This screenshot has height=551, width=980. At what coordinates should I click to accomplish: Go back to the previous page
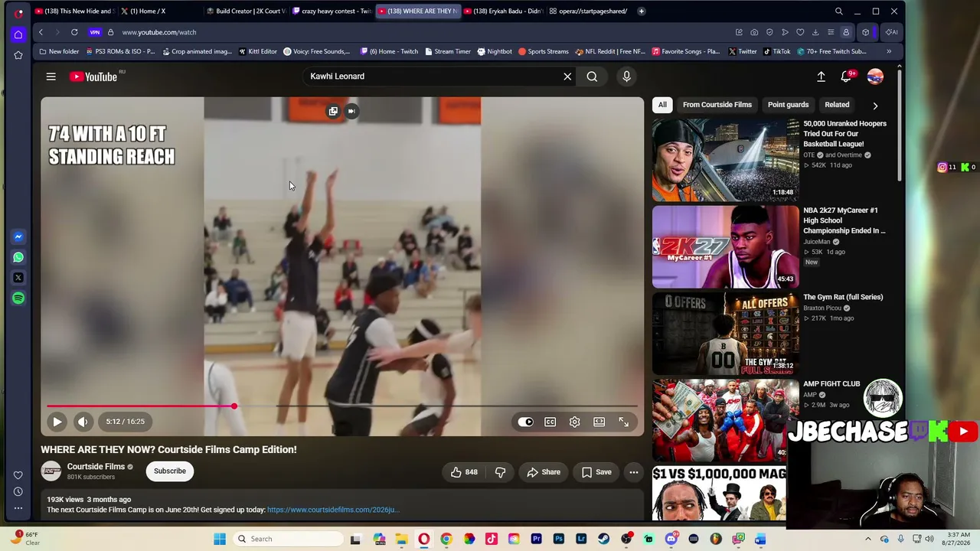[x=41, y=32]
